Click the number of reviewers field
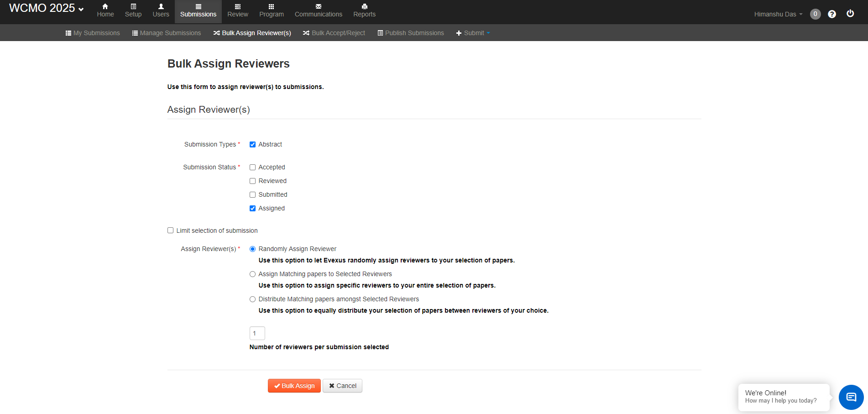 coord(257,333)
